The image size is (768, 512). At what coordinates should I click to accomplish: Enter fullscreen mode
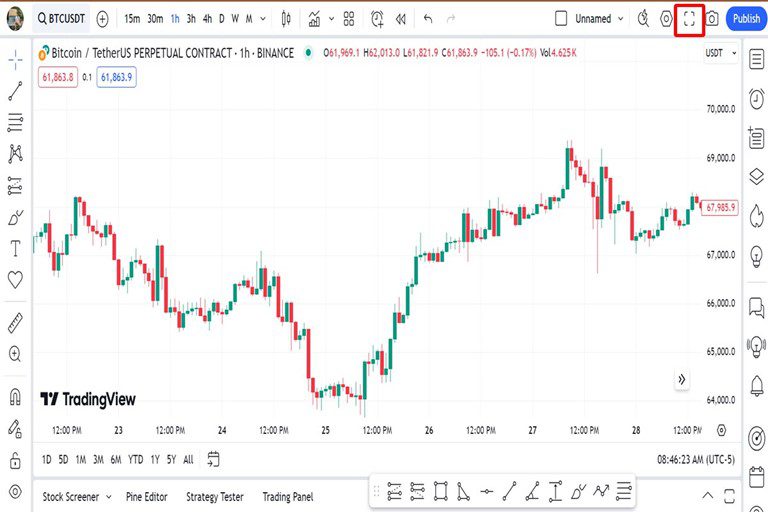(689, 19)
